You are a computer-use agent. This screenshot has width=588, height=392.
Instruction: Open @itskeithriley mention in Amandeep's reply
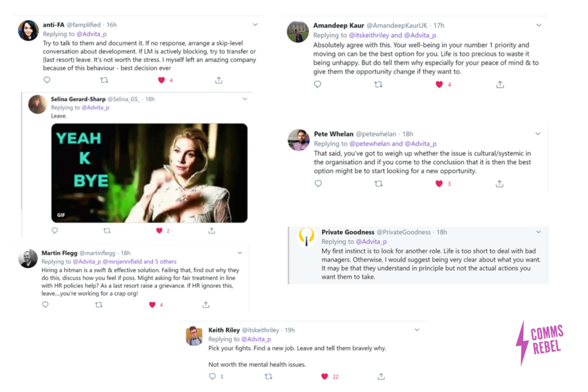[x=369, y=35]
